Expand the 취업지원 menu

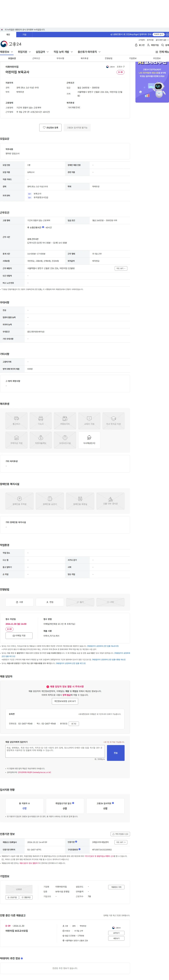(x=24, y=52)
